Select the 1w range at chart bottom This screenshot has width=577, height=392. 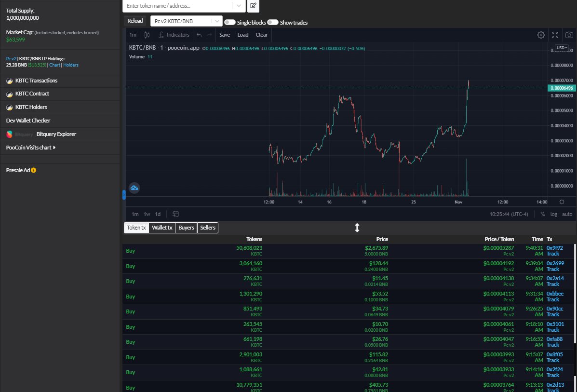(147, 214)
